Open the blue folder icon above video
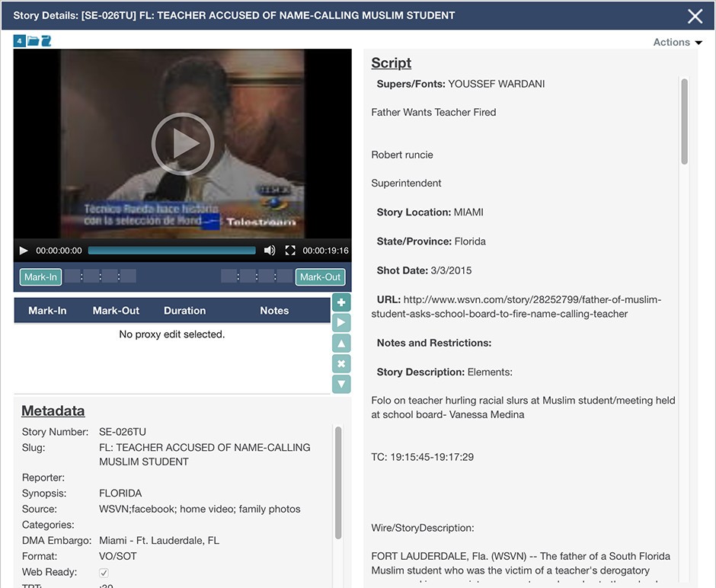 33,41
